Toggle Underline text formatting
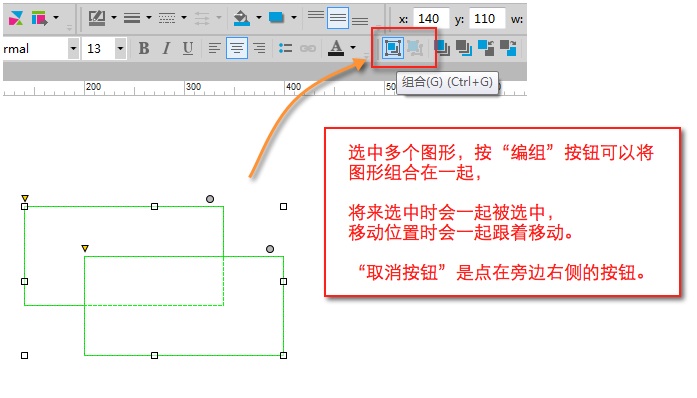 tap(188, 48)
